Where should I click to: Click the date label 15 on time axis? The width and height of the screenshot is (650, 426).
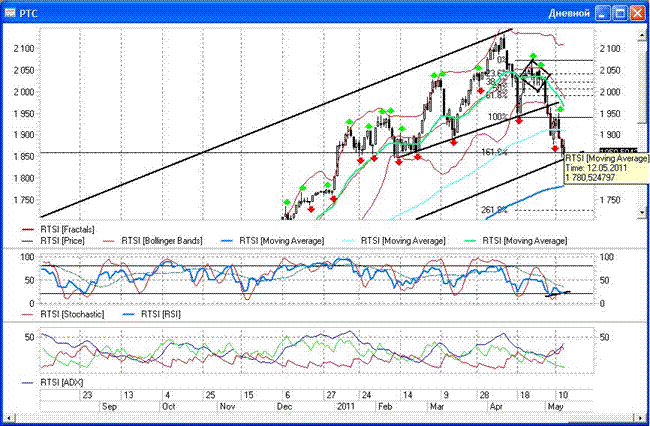point(248,395)
